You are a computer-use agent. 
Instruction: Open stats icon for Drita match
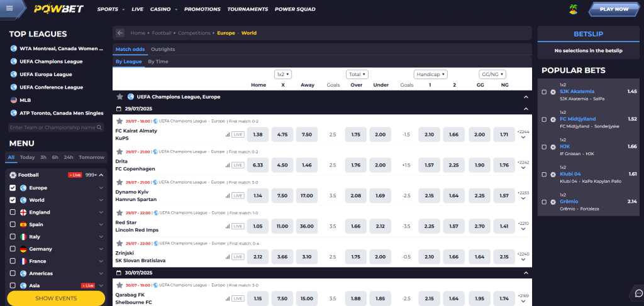pyautogui.click(x=228, y=165)
